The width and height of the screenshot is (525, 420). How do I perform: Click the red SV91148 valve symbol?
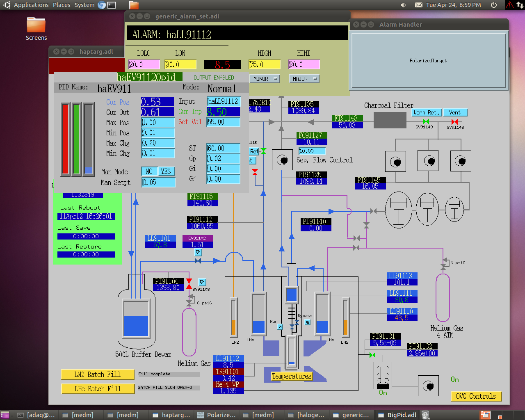454,121
